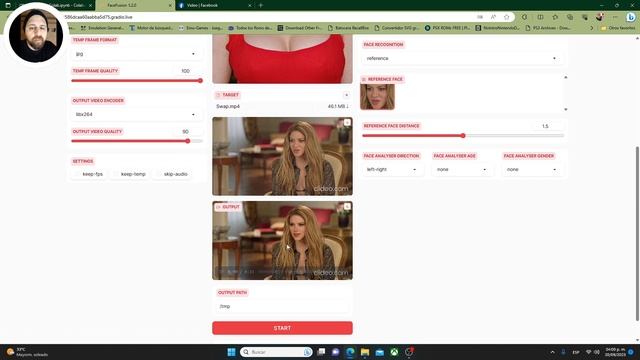
Task: Click the red START button
Action: pos(282,328)
